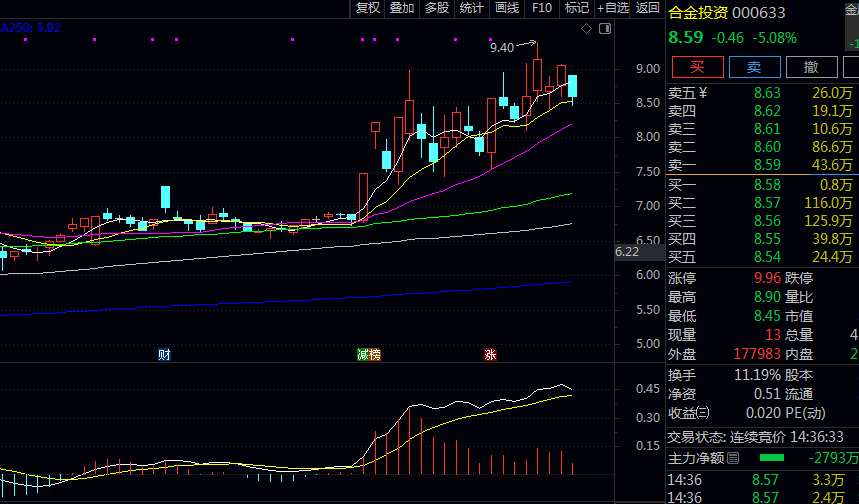Add stock via +自选 button
The width and height of the screenshot is (859, 504).
coord(613,8)
